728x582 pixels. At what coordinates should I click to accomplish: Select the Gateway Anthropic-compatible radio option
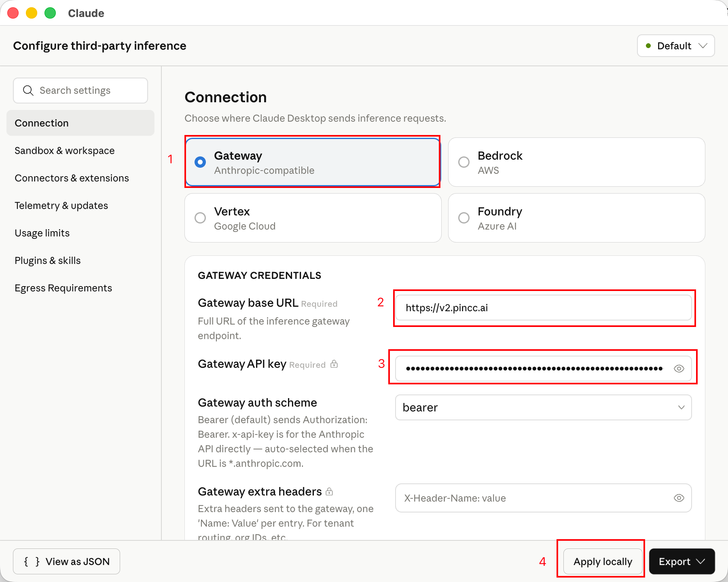coord(313,162)
